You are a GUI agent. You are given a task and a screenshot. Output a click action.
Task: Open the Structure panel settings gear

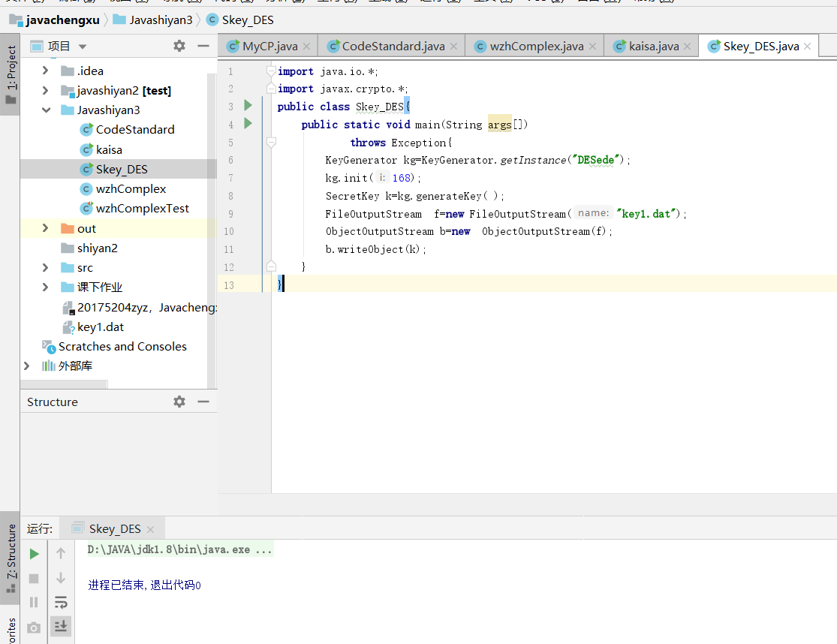(x=179, y=402)
